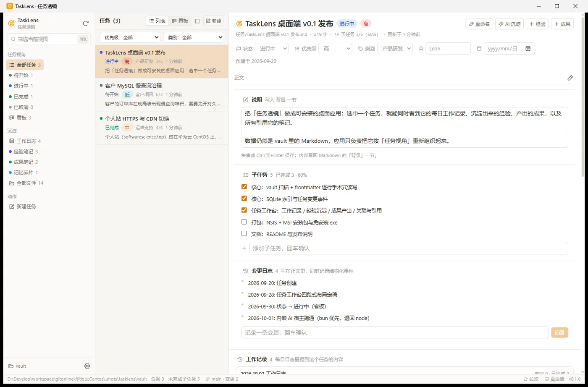Open the 类别：全部 filter dropdown
This screenshot has width=588, height=387.
(194, 37)
